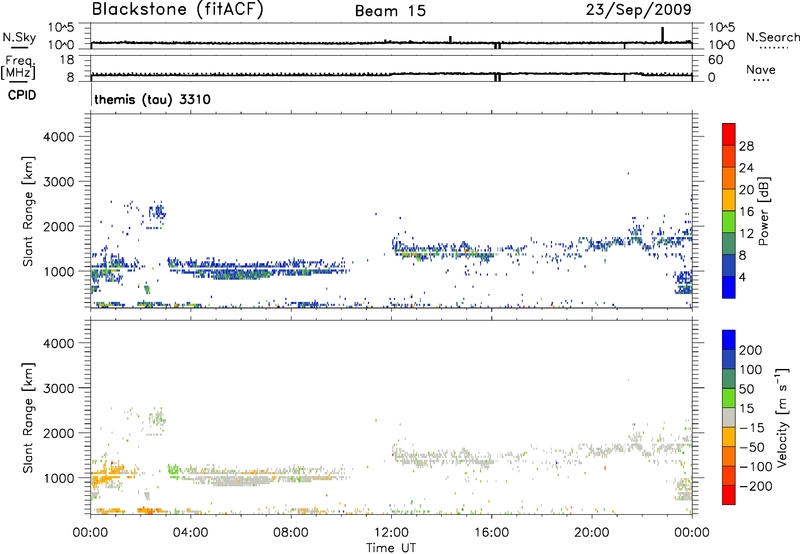
Task: Click the tall noise spike near 23:00 in N.Sky plot
Action: pos(662,35)
